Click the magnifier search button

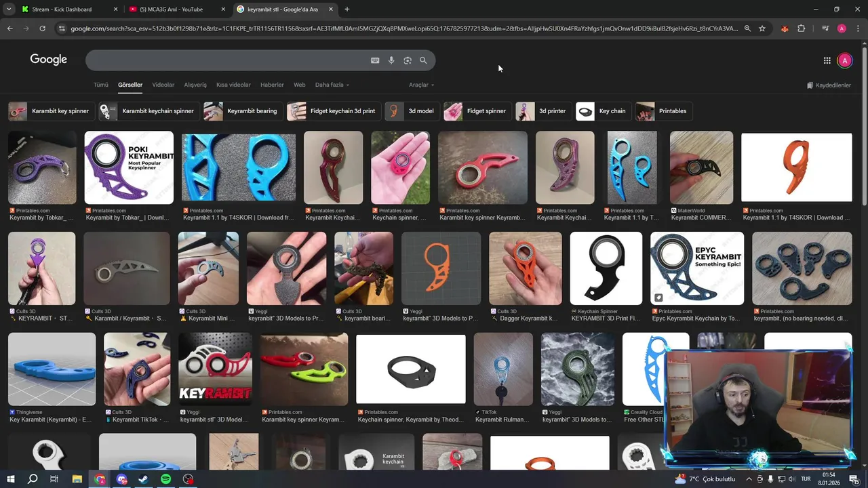(423, 60)
